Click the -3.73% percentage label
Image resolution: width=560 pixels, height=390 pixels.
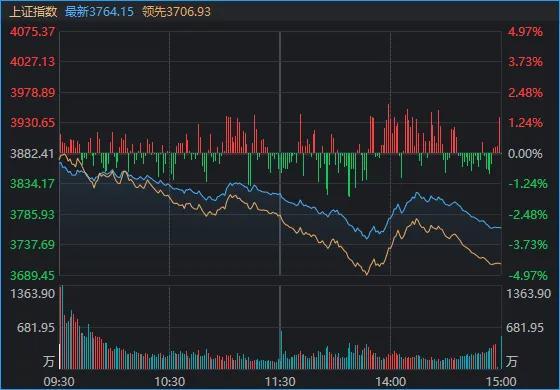528,245
